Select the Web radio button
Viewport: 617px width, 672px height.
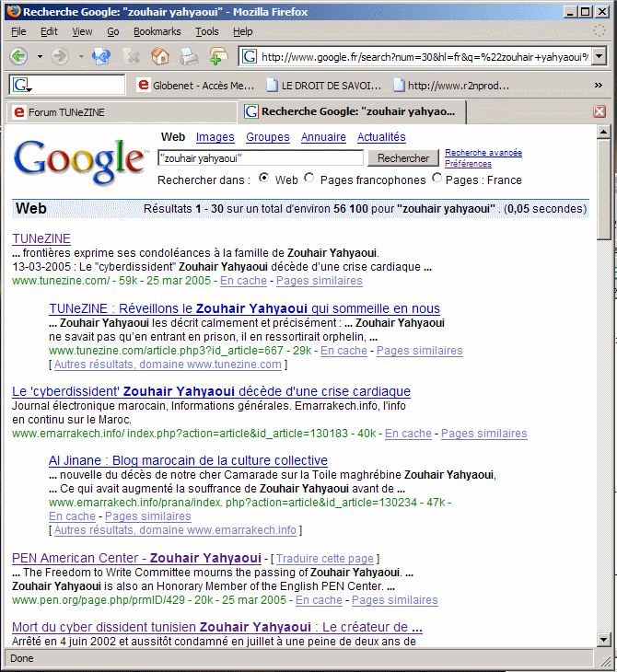tap(264, 178)
